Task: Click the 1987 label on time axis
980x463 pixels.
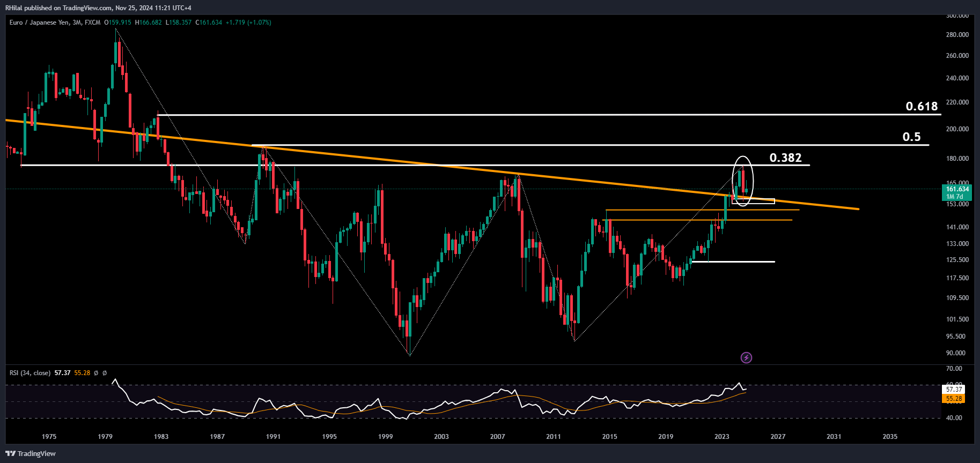Action: (x=217, y=437)
